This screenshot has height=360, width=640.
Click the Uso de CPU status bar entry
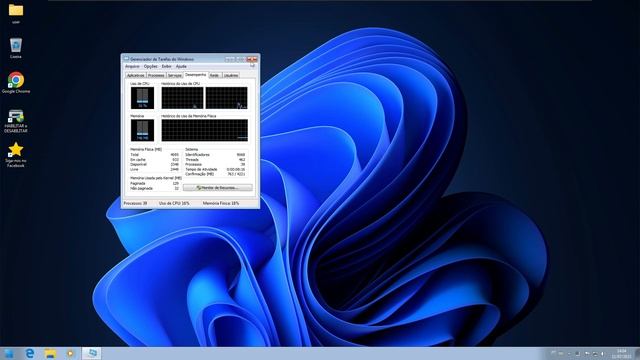(x=174, y=203)
